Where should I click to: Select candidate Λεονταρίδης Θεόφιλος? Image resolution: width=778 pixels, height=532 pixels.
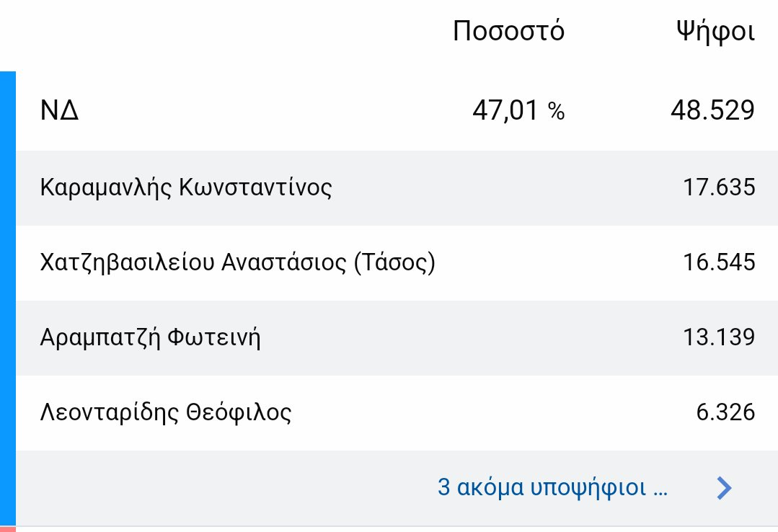166,413
